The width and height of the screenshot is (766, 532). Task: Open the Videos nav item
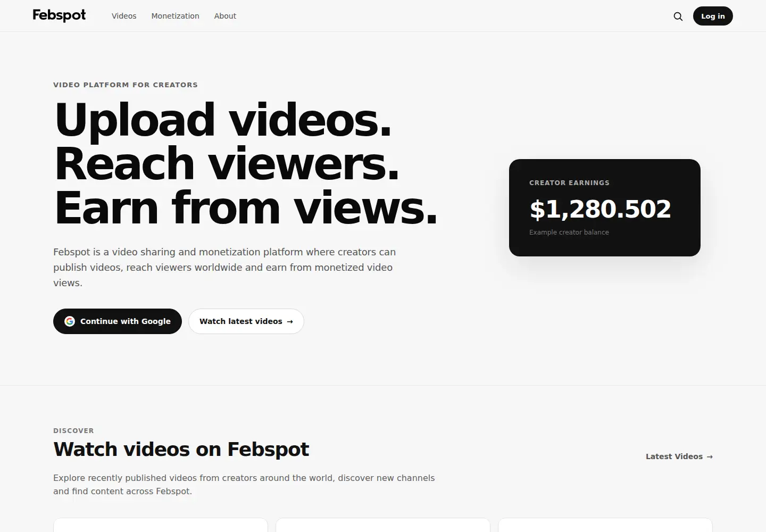click(124, 16)
